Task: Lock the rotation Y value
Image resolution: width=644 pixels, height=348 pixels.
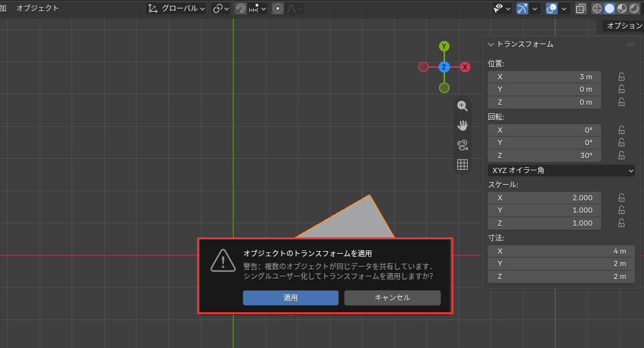Action: click(621, 142)
